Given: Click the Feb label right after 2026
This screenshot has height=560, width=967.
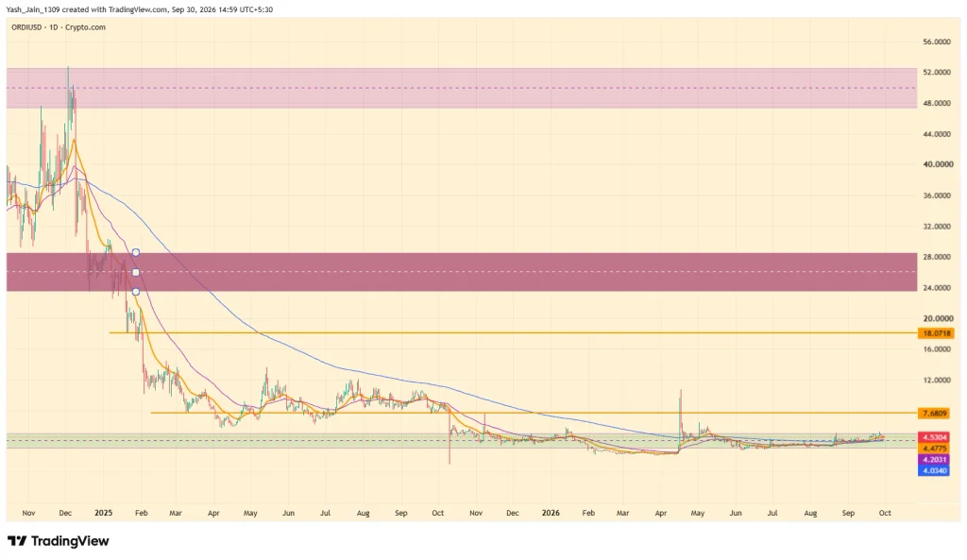Looking at the screenshot, I should pyautogui.click(x=588, y=513).
